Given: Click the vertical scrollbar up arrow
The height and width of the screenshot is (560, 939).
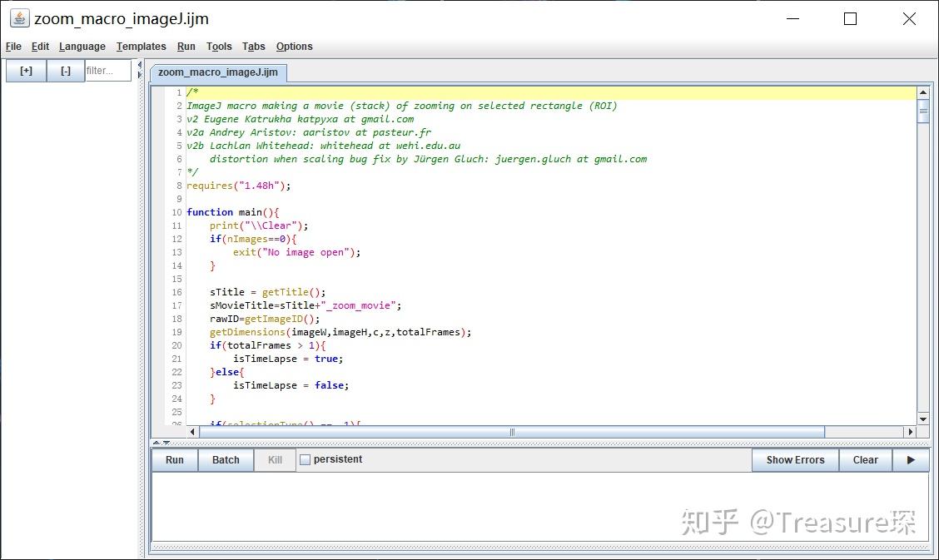Looking at the screenshot, I should (923, 92).
